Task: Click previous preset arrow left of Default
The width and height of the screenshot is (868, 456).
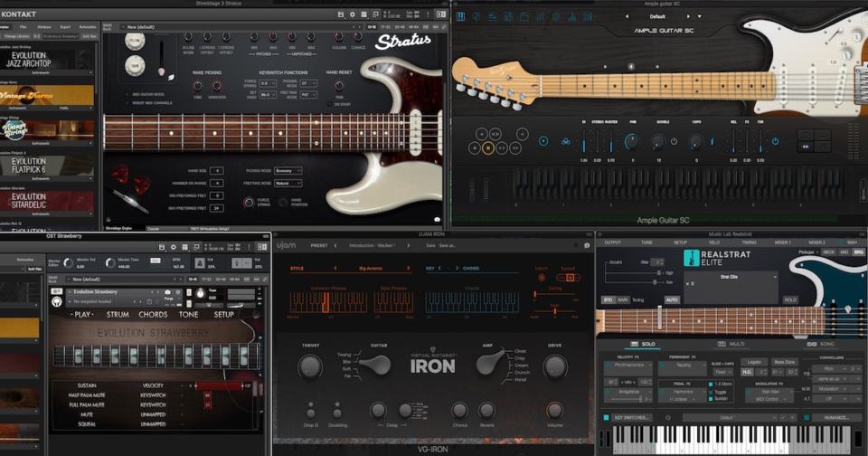Action: [627, 16]
